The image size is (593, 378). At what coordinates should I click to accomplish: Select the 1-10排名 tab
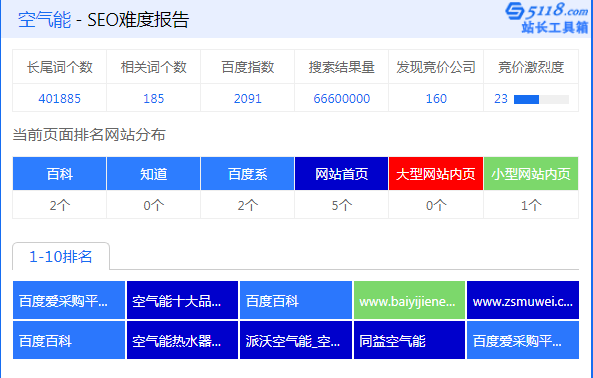pos(61,257)
